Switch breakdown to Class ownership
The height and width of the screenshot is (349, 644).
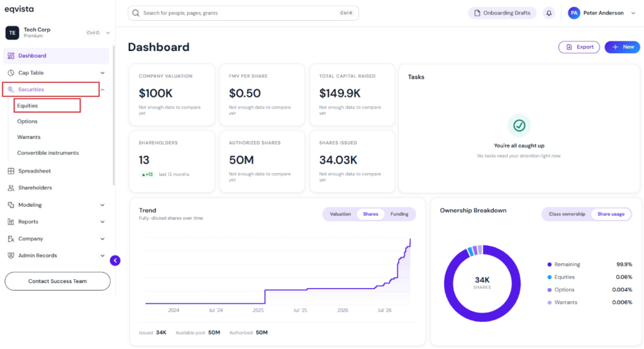pyautogui.click(x=567, y=214)
